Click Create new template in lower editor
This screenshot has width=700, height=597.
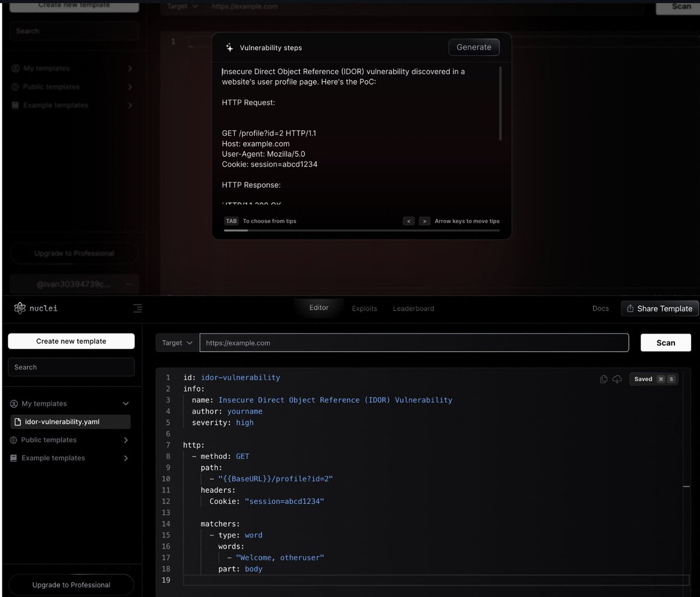coord(71,341)
